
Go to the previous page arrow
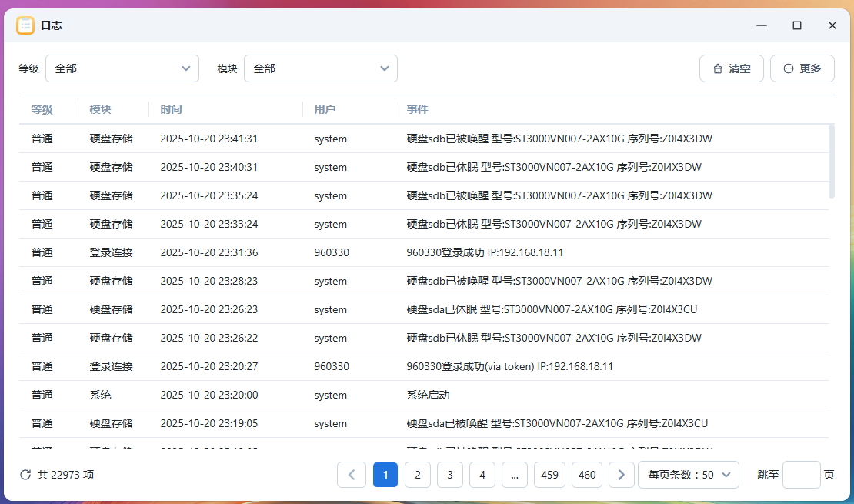pyautogui.click(x=352, y=475)
